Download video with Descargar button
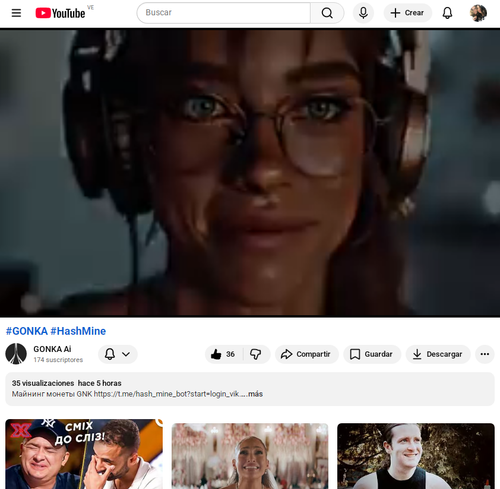Screen dimensions: 500x489 tap(438, 354)
